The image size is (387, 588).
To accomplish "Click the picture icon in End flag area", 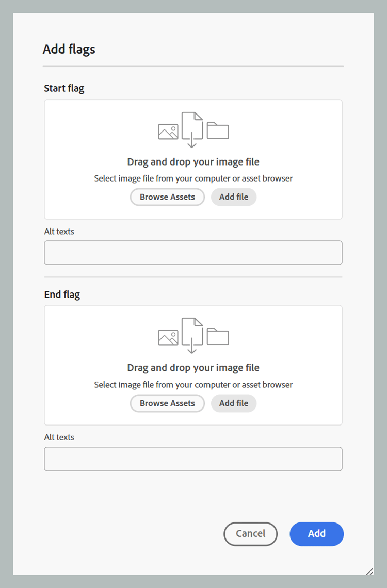I will [x=168, y=337].
